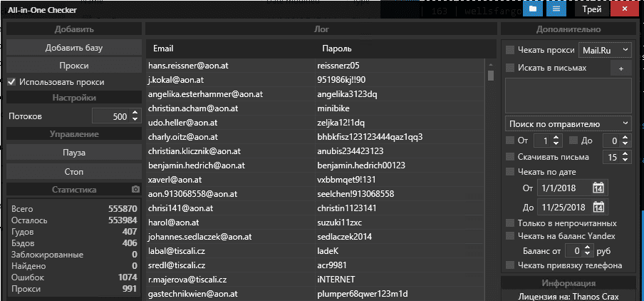Open the blue hamburger menu icon
Screen dimensions: 644x301
click(556, 9)
